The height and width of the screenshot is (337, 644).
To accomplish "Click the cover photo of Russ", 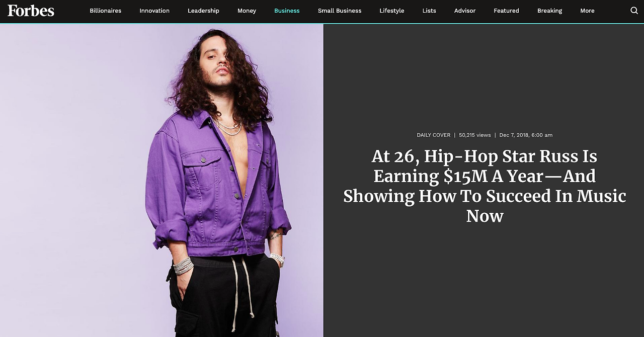I will [x=162, y=180].
